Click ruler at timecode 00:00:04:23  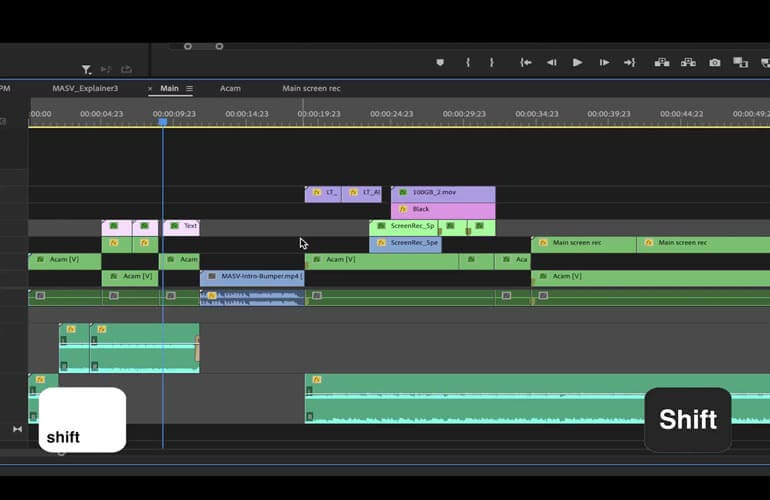[102, 113]
